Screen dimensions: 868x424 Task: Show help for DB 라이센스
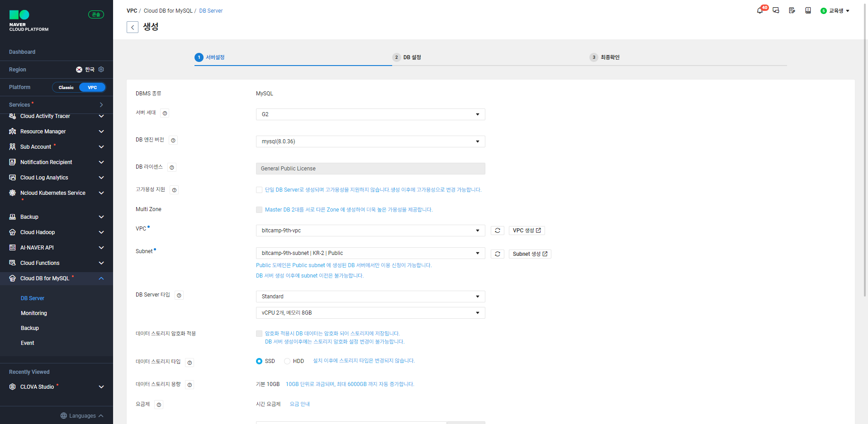pos(172,168)
